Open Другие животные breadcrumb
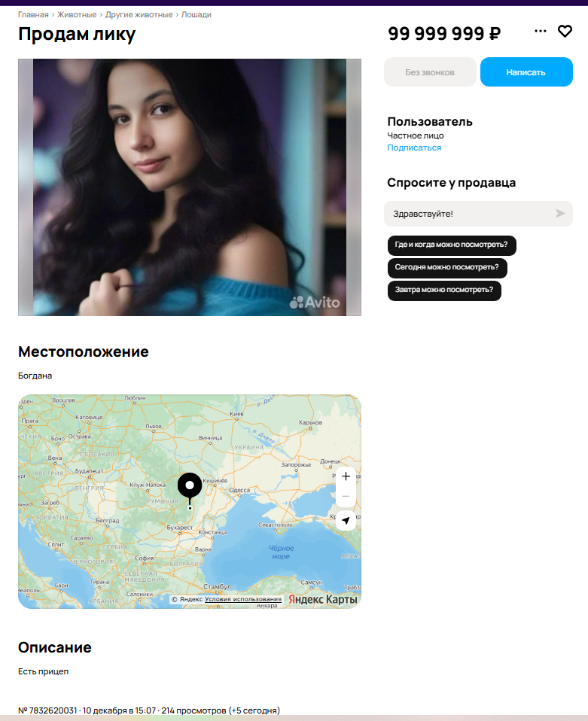 click(139, 15)
